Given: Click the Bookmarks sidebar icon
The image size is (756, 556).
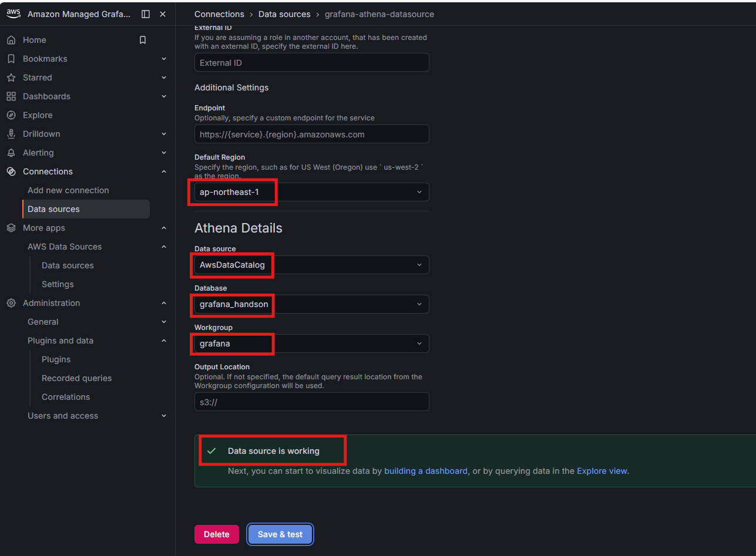Looking at the screenshot, I should click(11, 59).
